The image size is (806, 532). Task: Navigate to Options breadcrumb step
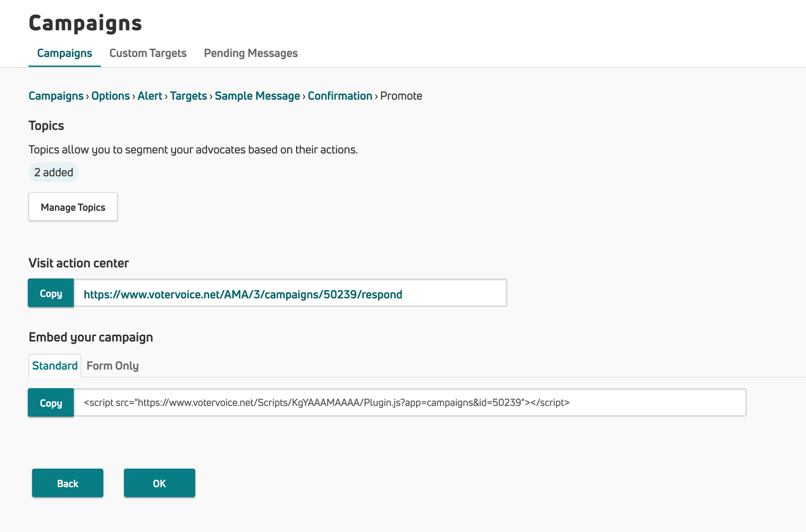(110, 96)
